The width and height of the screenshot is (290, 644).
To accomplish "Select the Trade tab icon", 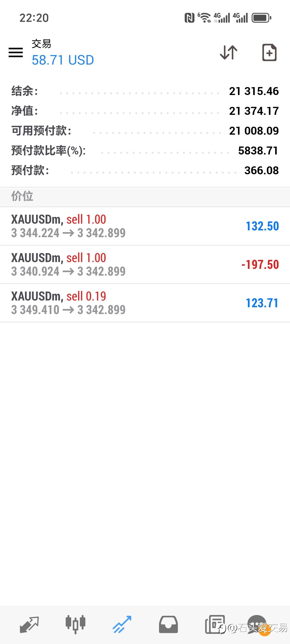I will click(122, 624).
